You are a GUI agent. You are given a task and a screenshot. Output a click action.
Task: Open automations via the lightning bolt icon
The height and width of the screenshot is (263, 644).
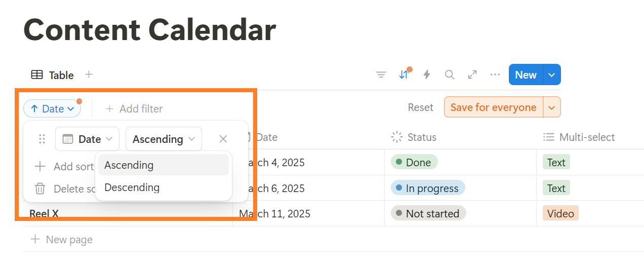tap(427, 75)
